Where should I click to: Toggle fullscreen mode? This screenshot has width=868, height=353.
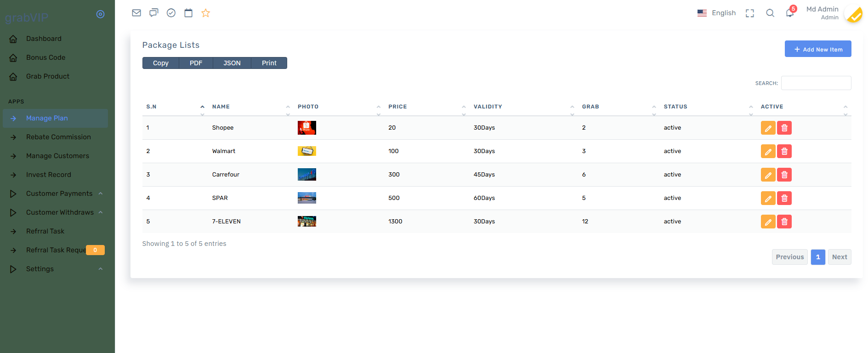pyautogui.click(x=750, y=13)
